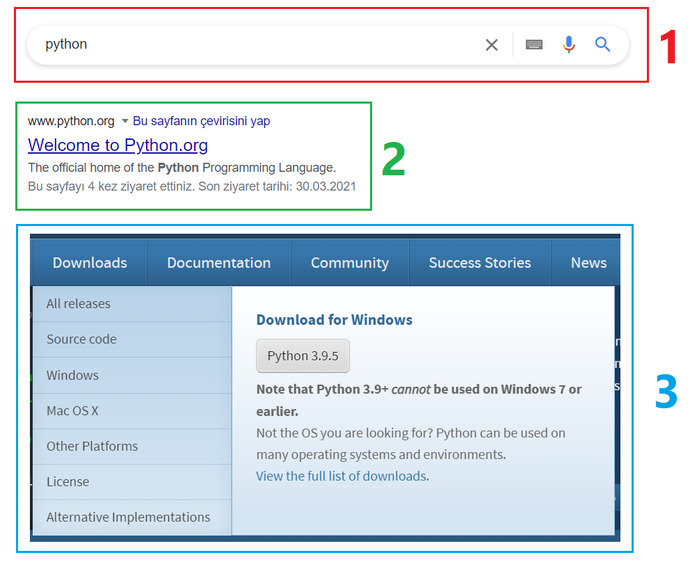Clear the search box with X icon
This screenshot has width=690, height=562.
pyautogui.click(x=491, y=45)
